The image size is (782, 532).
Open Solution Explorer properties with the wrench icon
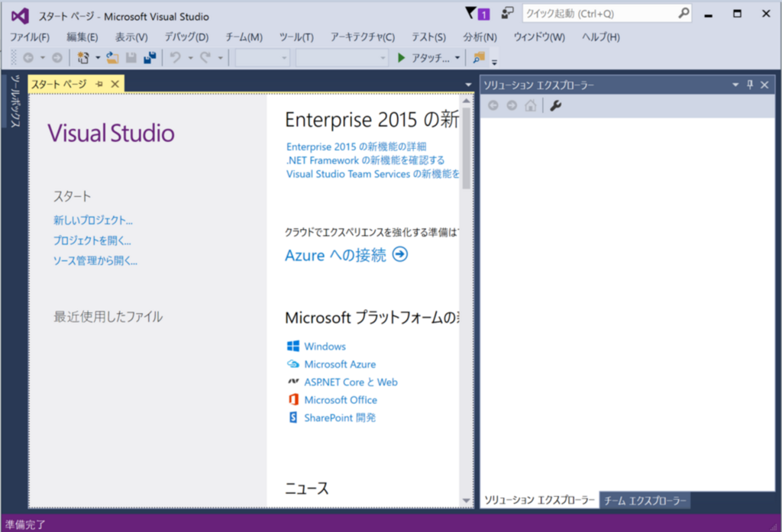[554, 105]
